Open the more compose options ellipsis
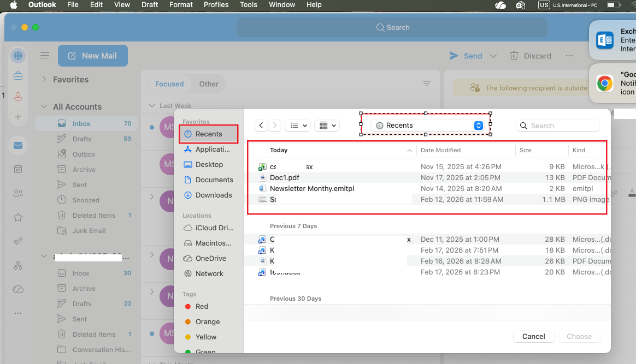The height and width of the screenshot is (364, 636). click(569, 56)
